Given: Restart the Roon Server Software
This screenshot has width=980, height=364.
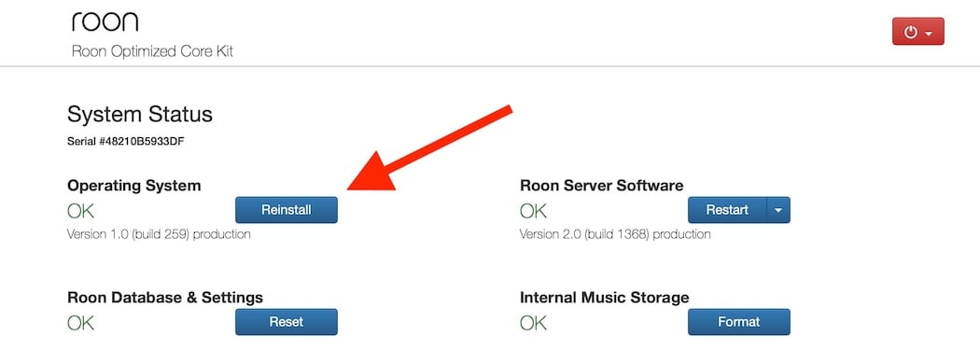Looking at the screenshot, I should [x=727, y=210].
